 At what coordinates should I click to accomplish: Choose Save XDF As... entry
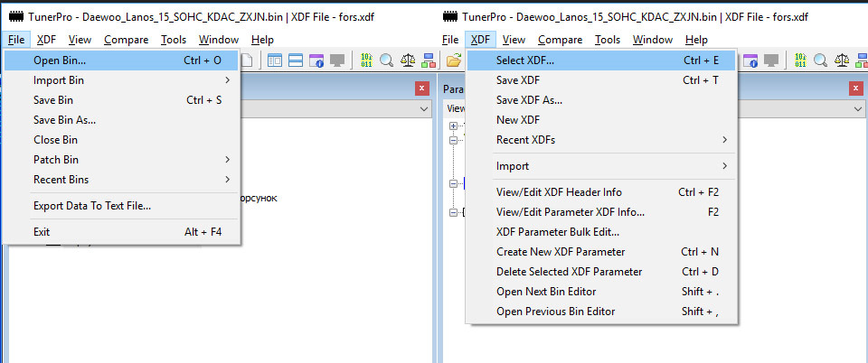(601, 100)
